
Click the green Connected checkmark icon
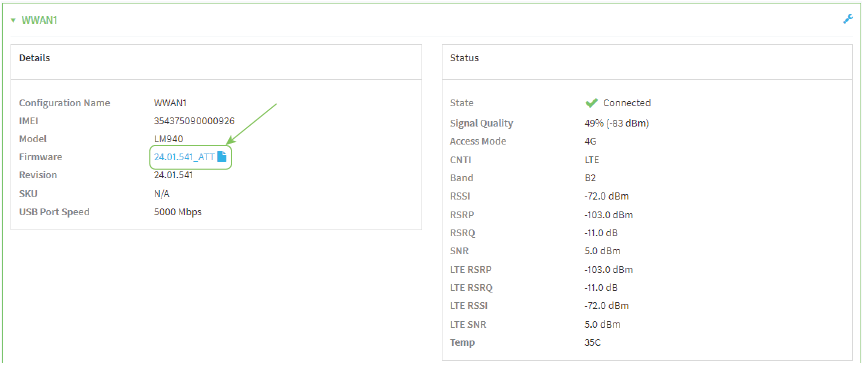pos(592,103)
